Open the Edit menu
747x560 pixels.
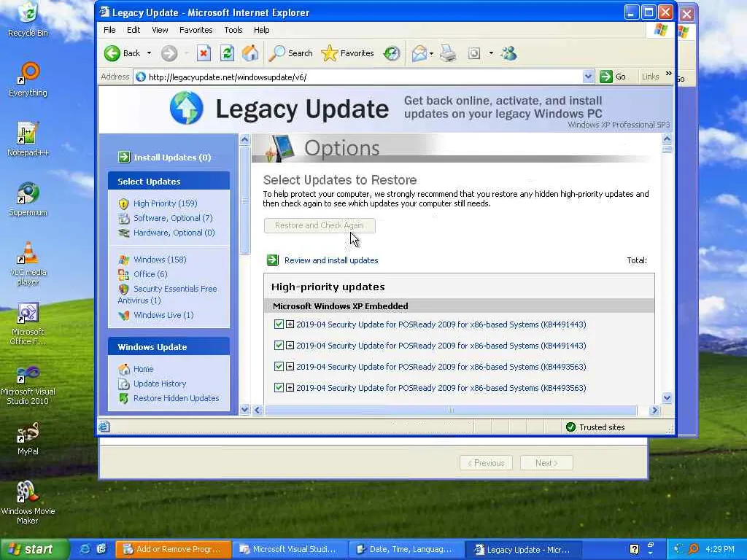tap(133, 30)
